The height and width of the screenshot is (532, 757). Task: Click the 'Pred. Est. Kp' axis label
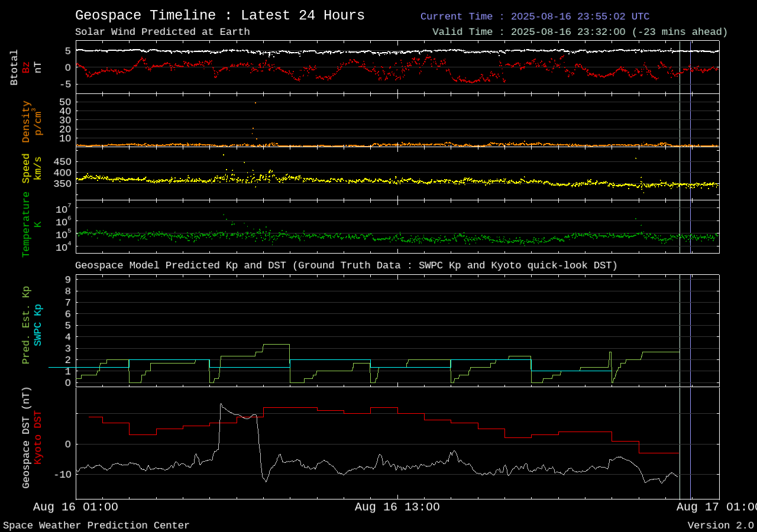point(25,325)
